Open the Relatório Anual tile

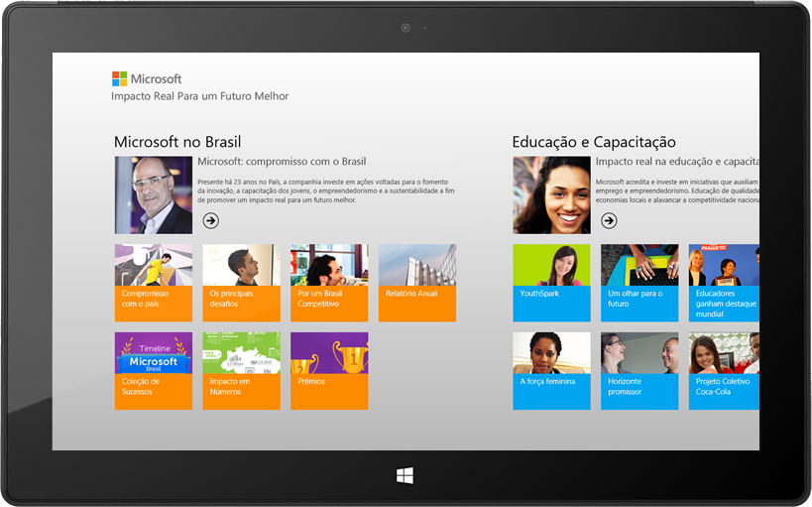tap(417, 283)
